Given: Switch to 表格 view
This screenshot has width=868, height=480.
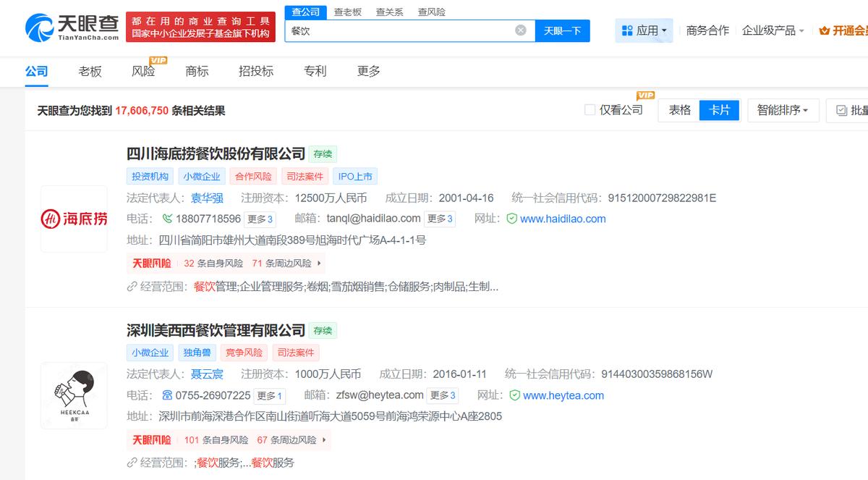Looking at the screenshot, I should [679, 110].
